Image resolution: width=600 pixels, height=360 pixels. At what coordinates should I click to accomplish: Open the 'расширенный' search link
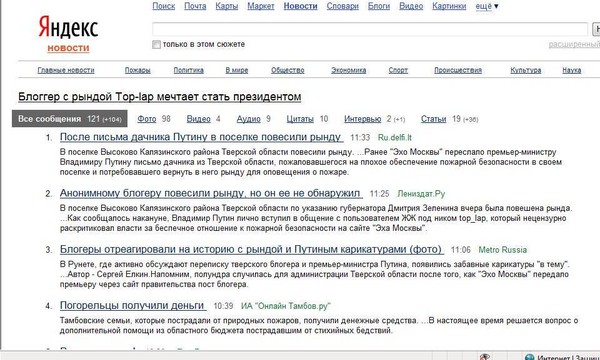click(x=574, y=44)
